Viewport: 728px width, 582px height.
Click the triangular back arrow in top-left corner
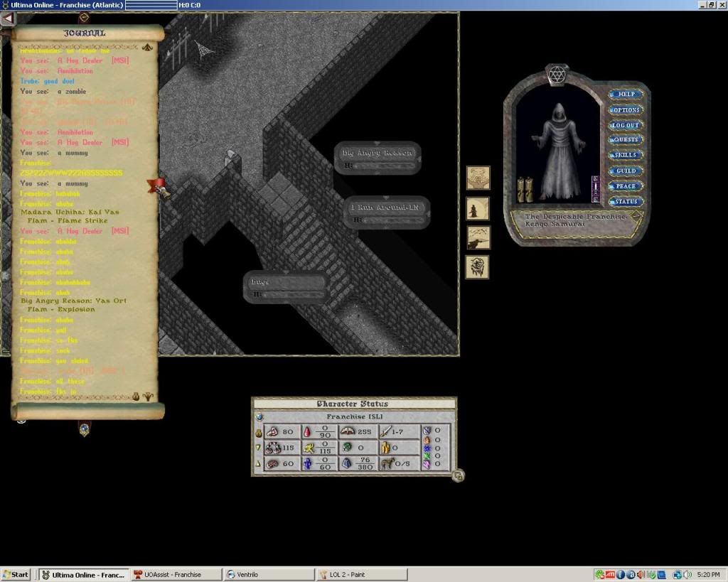[8, 18]
